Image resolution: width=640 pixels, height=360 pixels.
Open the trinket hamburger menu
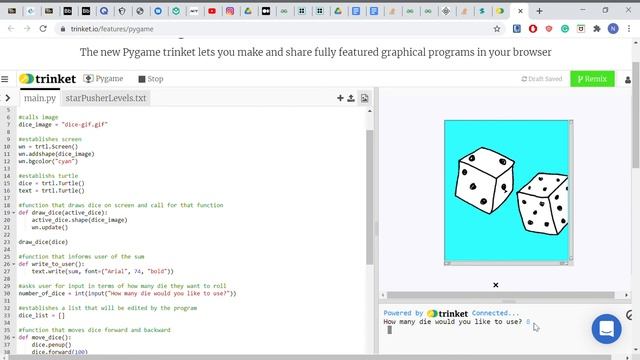[x=5, y=79]
